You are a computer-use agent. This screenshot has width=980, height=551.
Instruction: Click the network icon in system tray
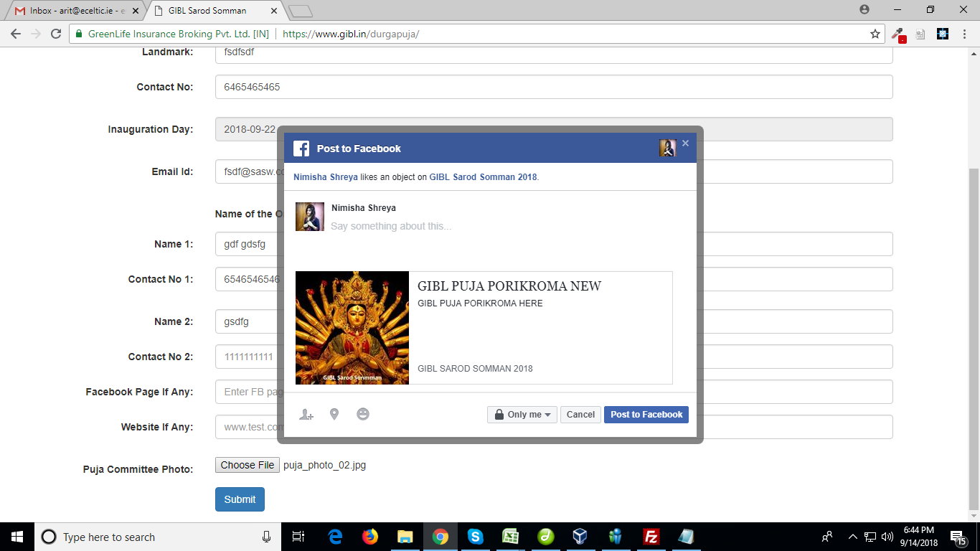click(870, 537)
